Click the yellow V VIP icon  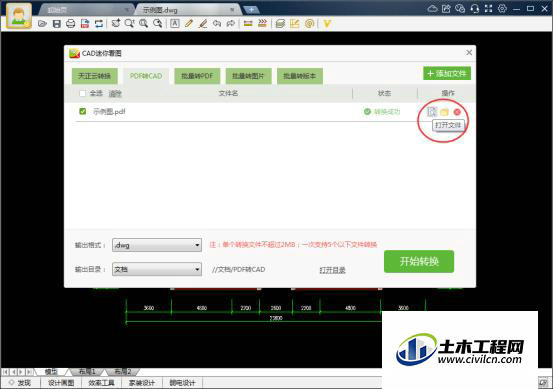point(327,23)
